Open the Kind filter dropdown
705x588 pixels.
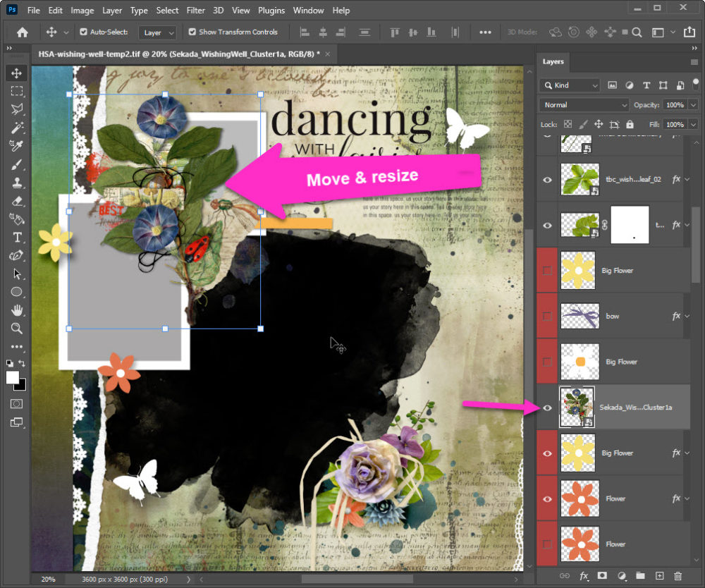pyautogui.click(x=570, y=85)
